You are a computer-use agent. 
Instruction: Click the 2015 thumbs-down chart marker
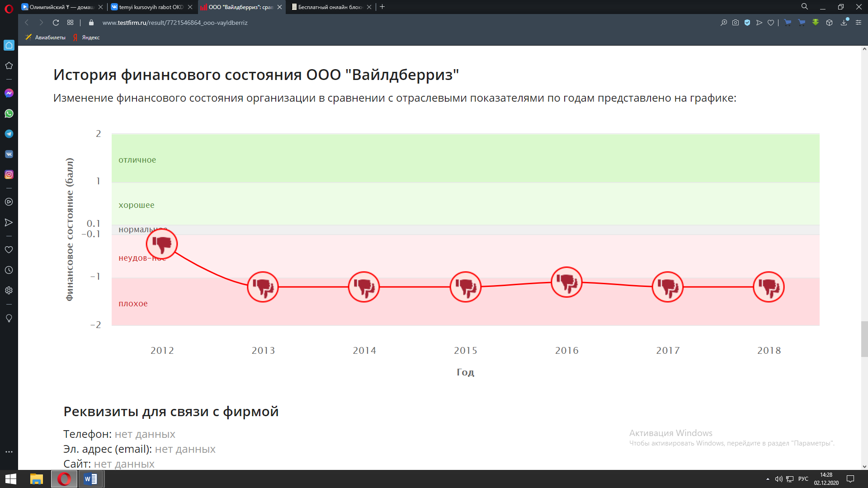click(x=466, y=287)
